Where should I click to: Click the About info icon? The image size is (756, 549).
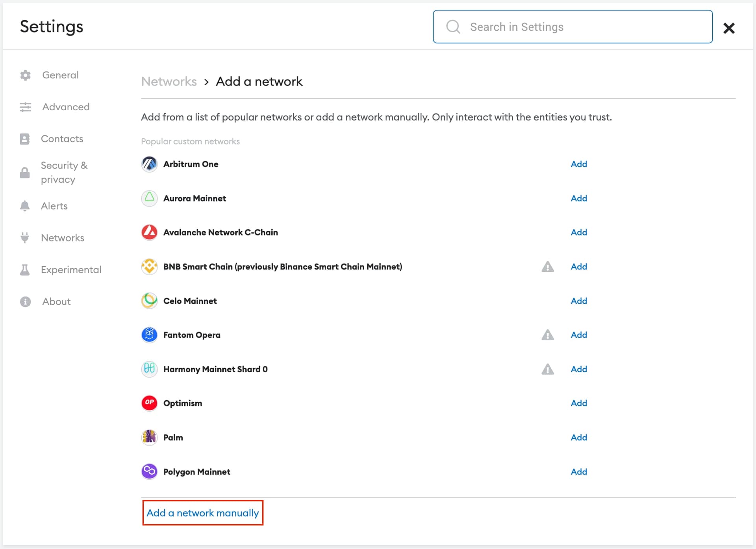click(x=25, y=301)
